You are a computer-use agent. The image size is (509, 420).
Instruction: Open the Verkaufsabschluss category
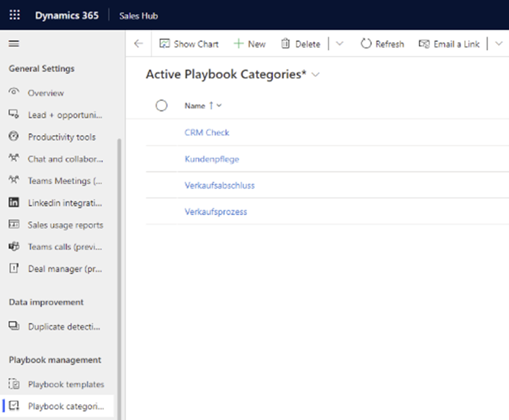point(220,185)
